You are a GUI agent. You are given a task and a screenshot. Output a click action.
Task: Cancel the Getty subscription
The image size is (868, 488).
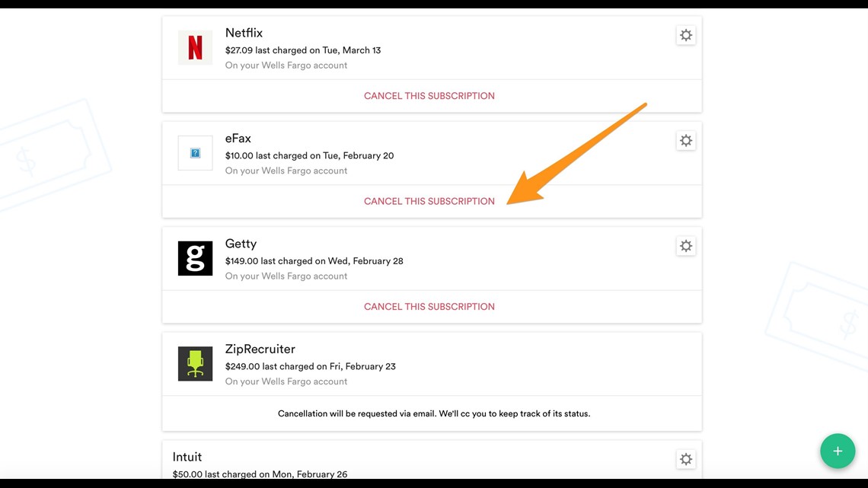[429, 307]
